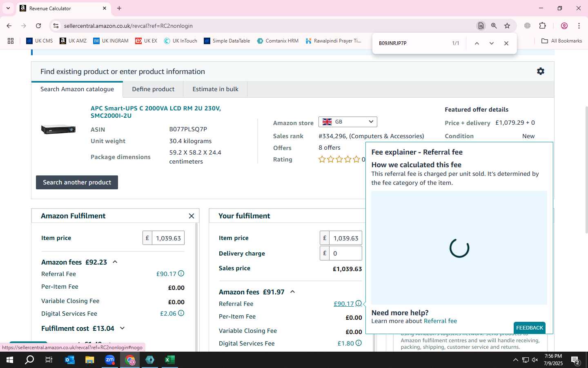588x368 pixels.
Task: Open the notifications center icon
Action: pos(576,360)
